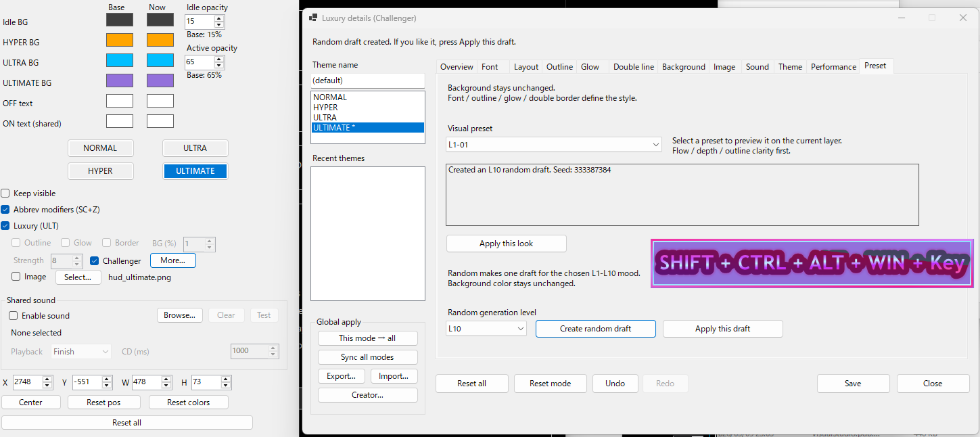The image size is (980, 437).
Task: Click Reset pos button
Action: pyautogui.click(x=103, y=402)
